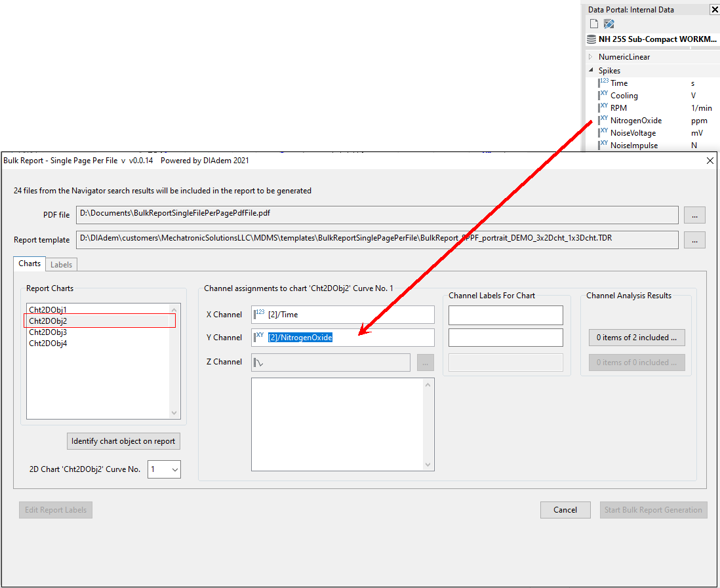720x588 pixels.
Task: Click the XY channel icon next to Cooling
Action: pos(603,95)
